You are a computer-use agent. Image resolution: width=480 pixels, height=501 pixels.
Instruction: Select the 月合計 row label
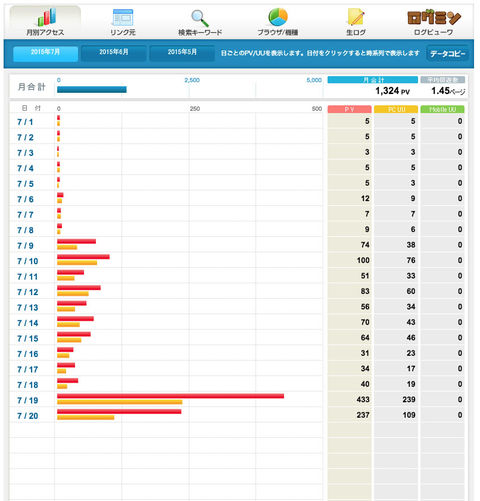[x=31, y=87]
